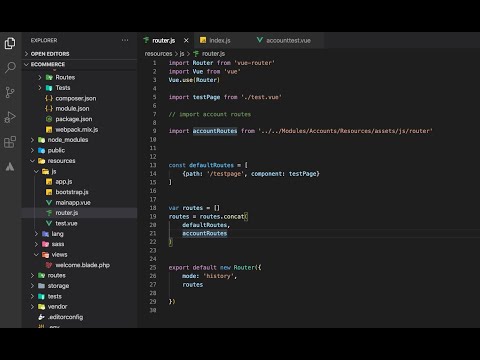Click line number 25 in the gutter
Viewport: 480px width, 360px height.
(x=153, y=267)
